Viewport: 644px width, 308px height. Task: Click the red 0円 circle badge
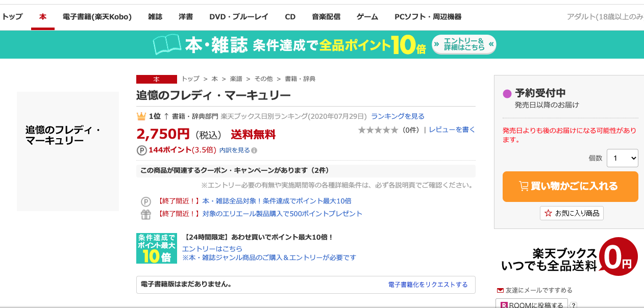(618, 256)
